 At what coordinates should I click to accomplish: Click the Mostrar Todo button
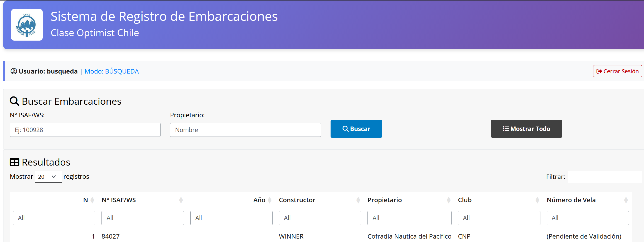tap(526, 129)
